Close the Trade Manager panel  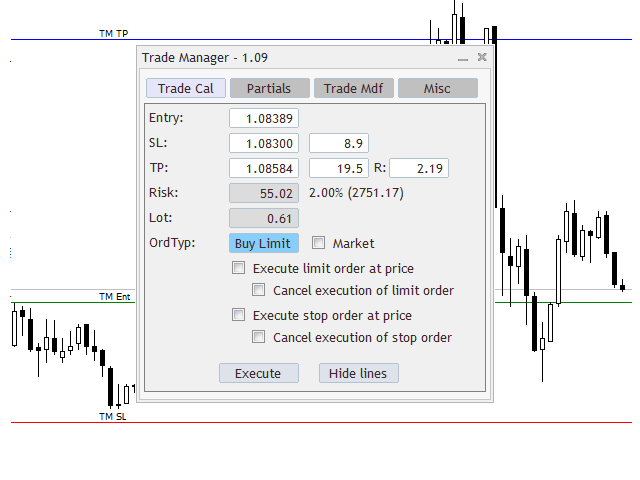coord(482,57)
